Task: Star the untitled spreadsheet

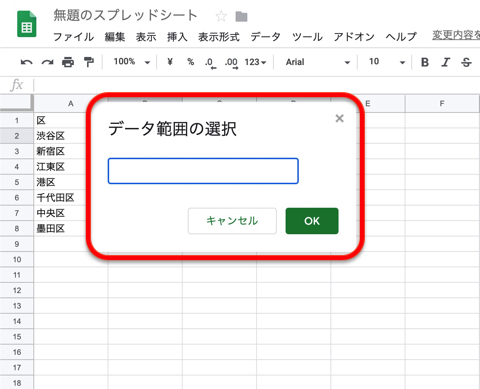Action: tap(221, 16)
